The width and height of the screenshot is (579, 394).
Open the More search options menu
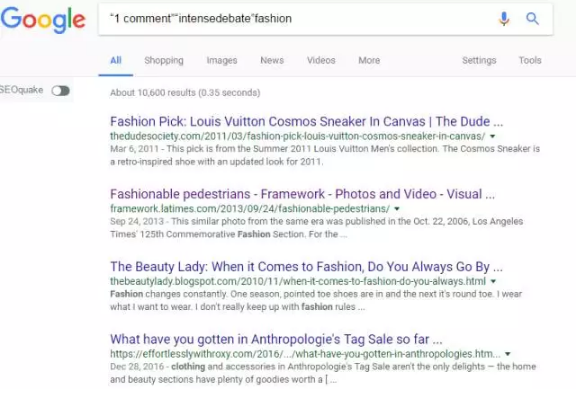point(369,60)
